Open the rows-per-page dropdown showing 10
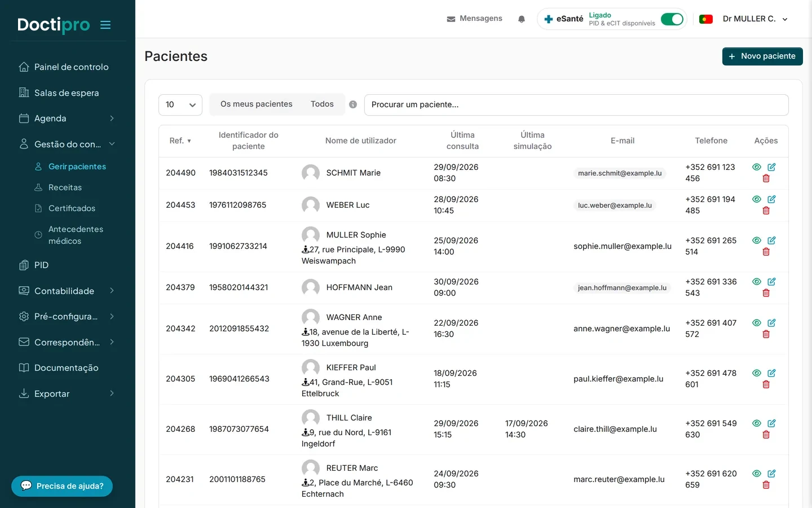This screenshot has width=812, height=508. [180, 105]
